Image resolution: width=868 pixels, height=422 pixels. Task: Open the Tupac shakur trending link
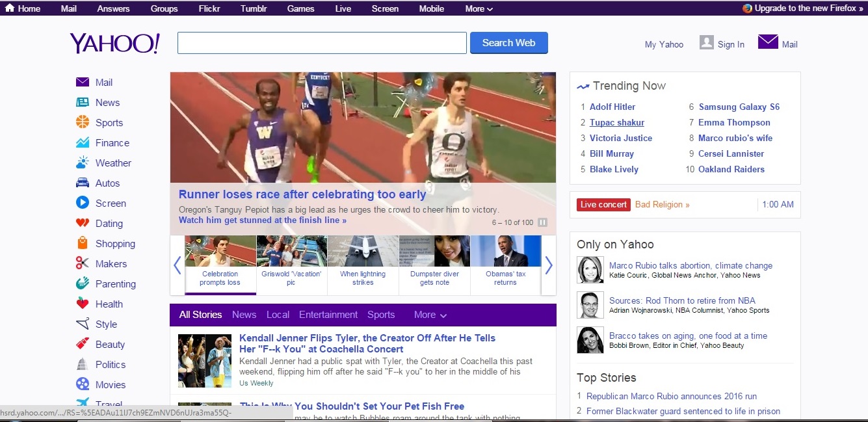(617, 122)
